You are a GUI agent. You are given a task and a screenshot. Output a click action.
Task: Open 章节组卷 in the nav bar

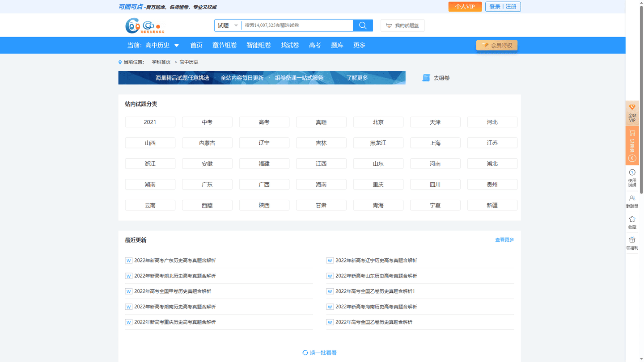225,45
